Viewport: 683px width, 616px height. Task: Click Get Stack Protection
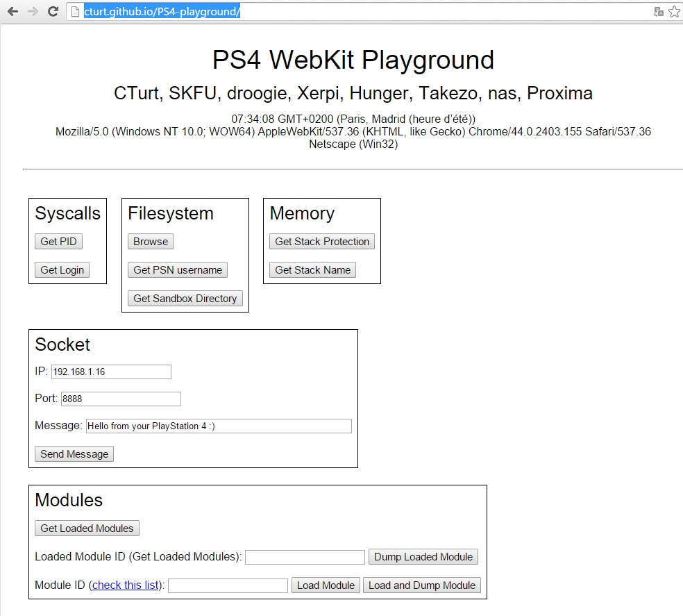322,242
